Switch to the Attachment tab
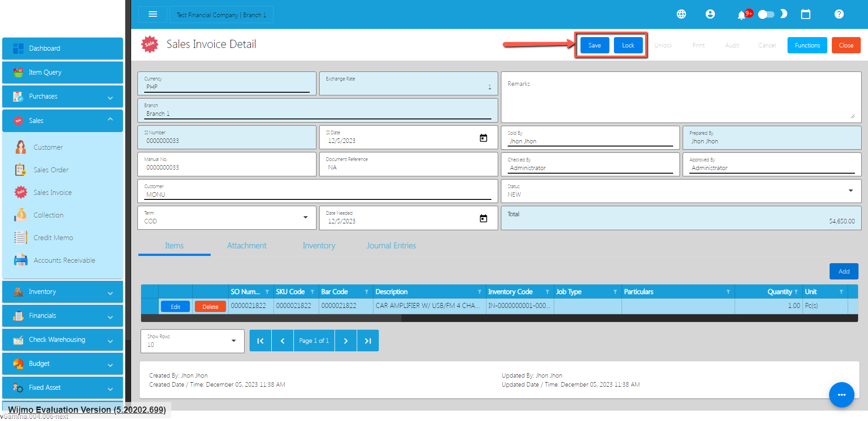The image size is (868, 421). tap(247, 246)
